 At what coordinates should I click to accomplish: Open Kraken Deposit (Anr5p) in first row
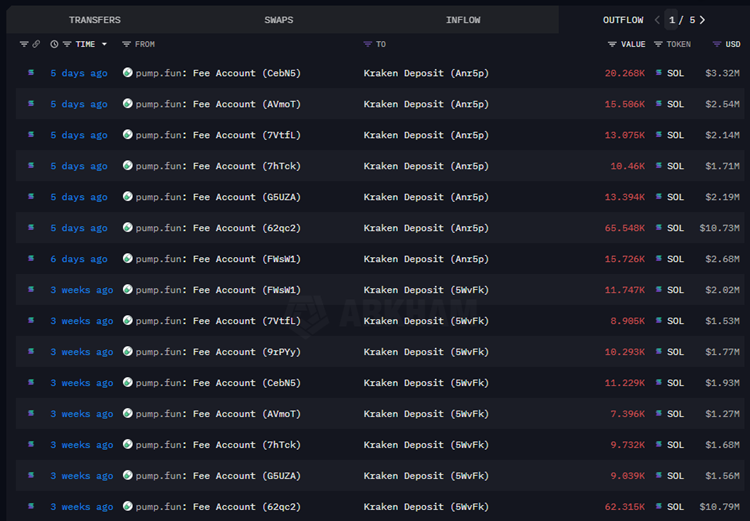pyautogui.click(x=426, y=73)
